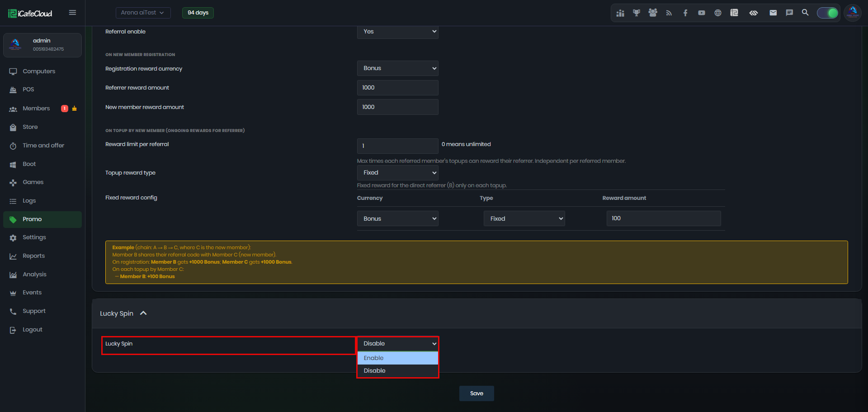Click the iCafeCloud logo

point(30,14)
